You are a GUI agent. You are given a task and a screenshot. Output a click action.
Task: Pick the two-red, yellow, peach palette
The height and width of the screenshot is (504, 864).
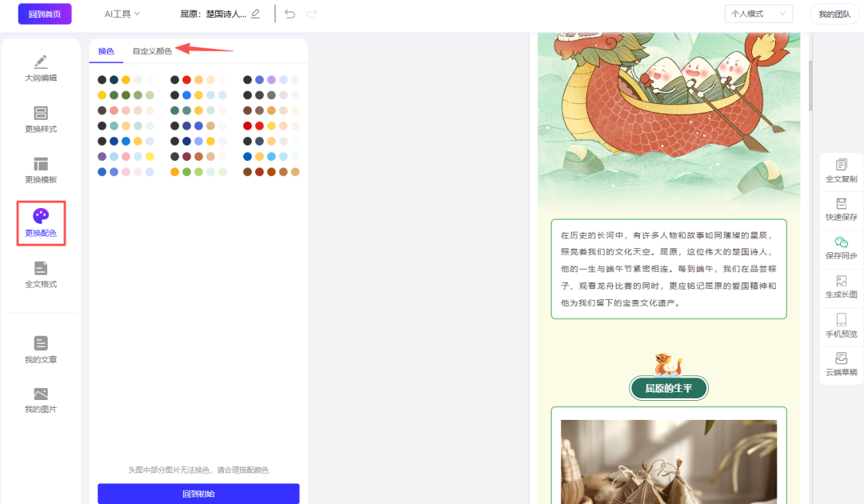click(x=271, y=126)
